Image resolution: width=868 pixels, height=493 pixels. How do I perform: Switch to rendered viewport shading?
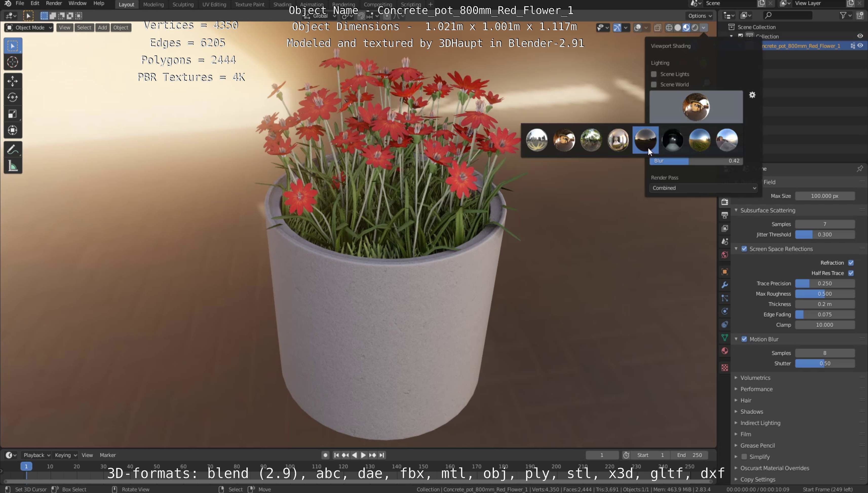click(x=695, y=28)
